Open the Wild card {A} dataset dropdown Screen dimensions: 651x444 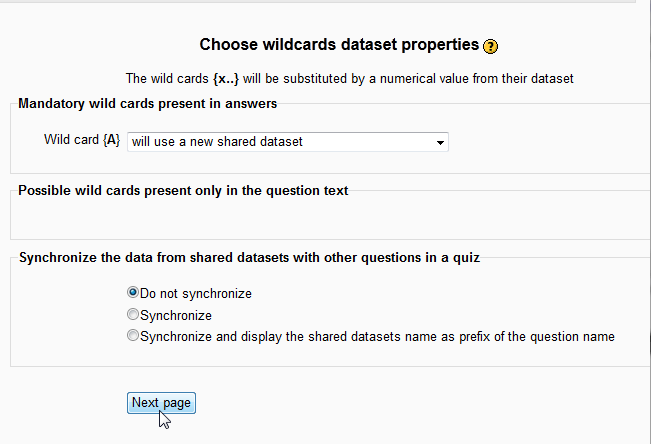(287, 142)
